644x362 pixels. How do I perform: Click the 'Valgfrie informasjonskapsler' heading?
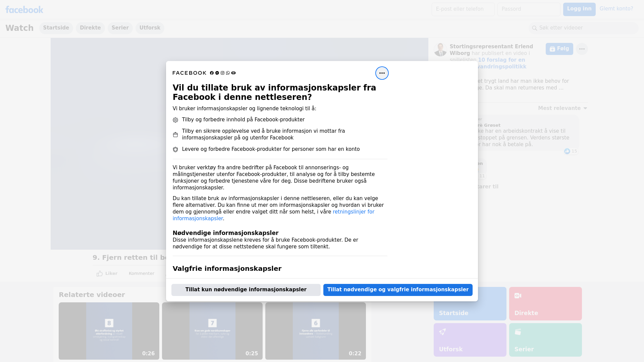point(227,269)
